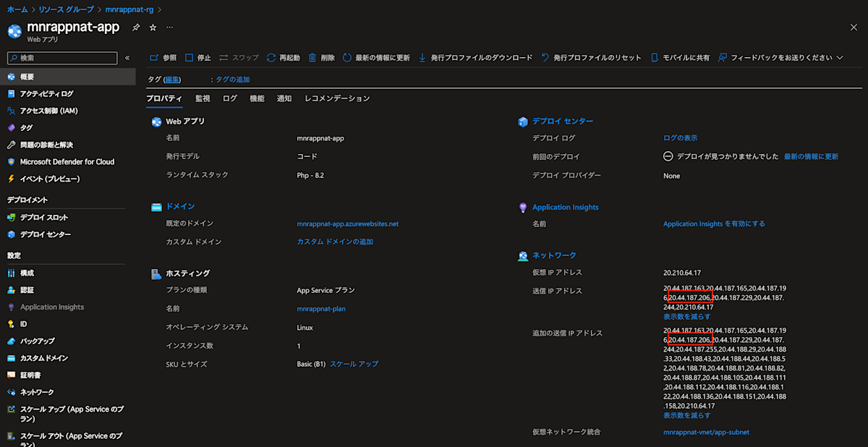Screen dimensions: 868x447
Task: Open the Application Insights section heading link
Action: tap(566, 207)
